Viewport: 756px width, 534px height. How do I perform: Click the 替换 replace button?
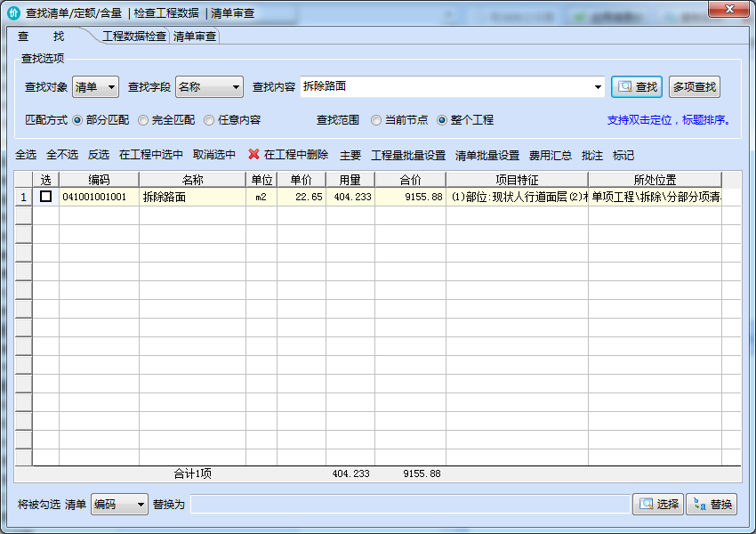point(711,505)
